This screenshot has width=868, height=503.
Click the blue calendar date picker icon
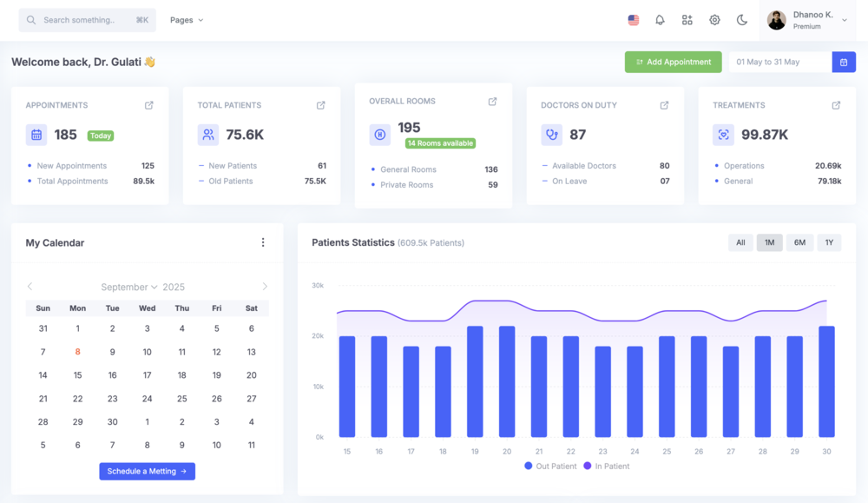[844, 63]
